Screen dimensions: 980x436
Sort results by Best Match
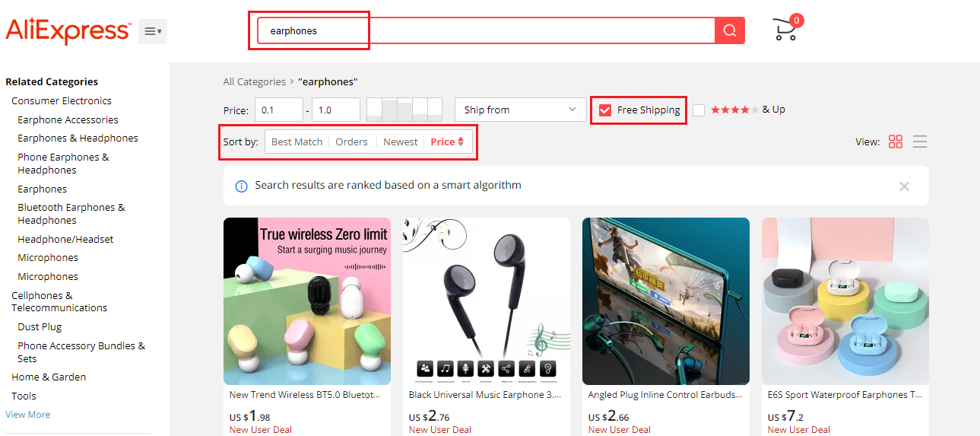point(297,142)
